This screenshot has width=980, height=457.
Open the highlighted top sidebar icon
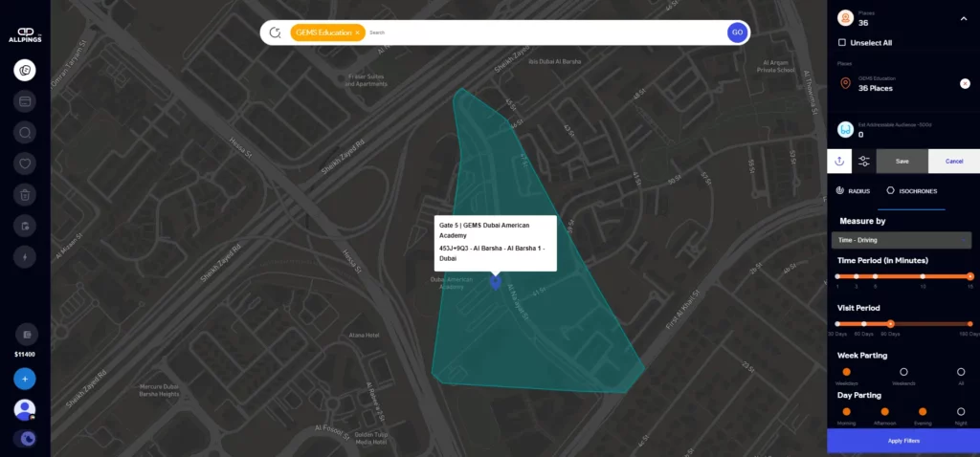25,70
